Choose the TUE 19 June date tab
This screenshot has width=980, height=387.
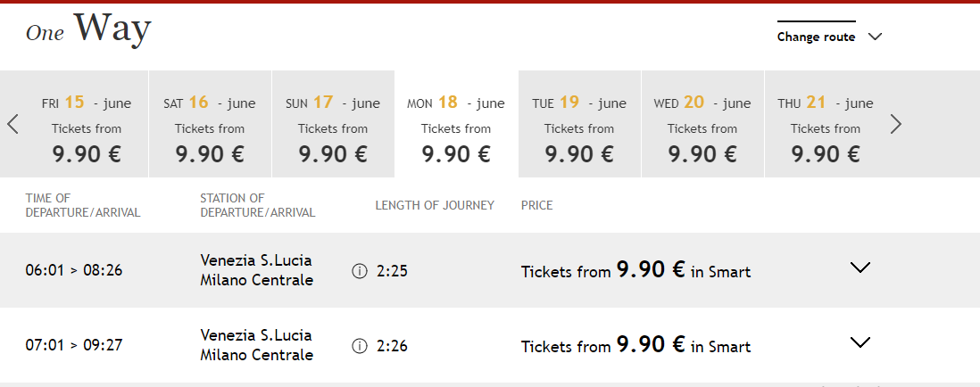[x=579, y=125]
